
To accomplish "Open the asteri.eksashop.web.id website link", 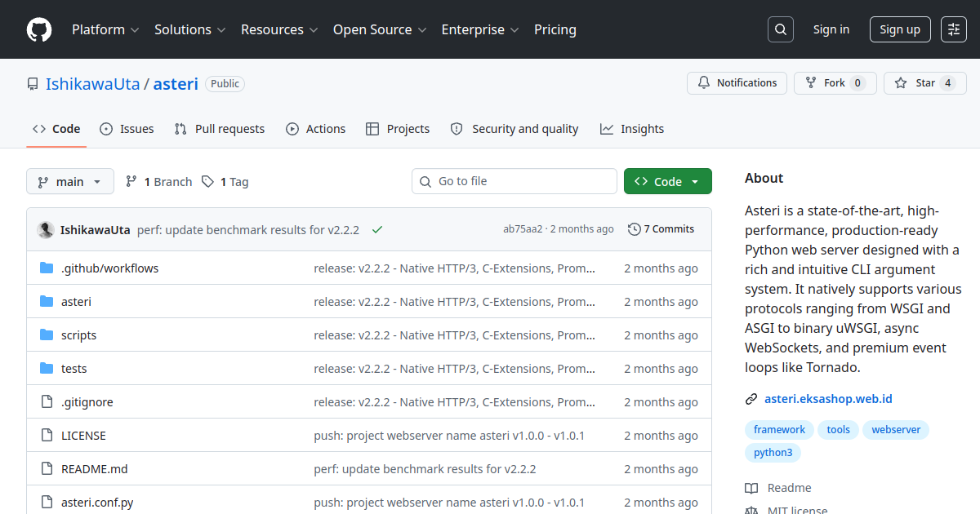I will 828,399.
